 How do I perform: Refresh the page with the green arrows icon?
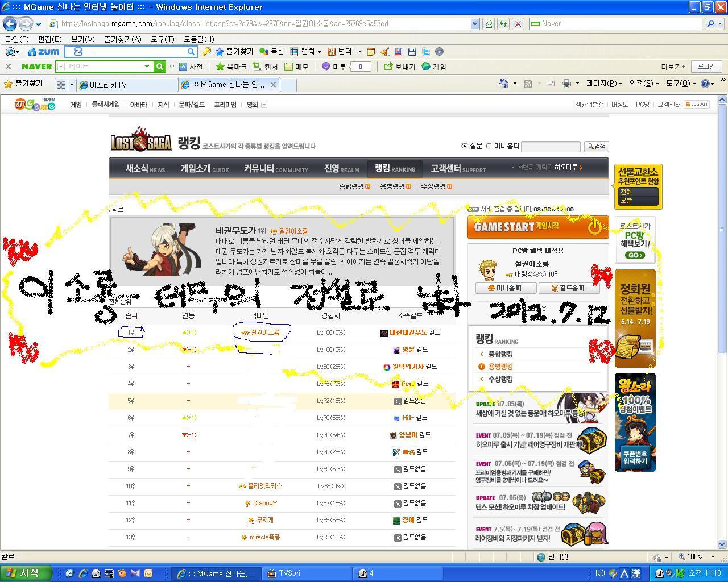503,24
